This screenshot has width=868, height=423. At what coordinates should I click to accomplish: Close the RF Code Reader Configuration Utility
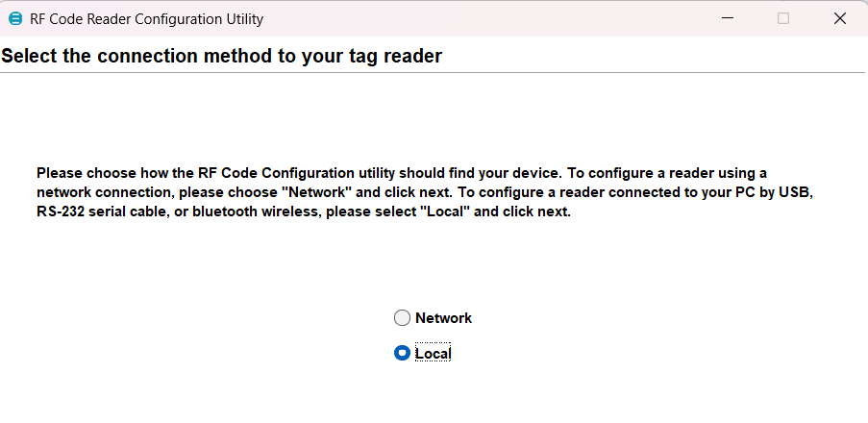point(839,18)
